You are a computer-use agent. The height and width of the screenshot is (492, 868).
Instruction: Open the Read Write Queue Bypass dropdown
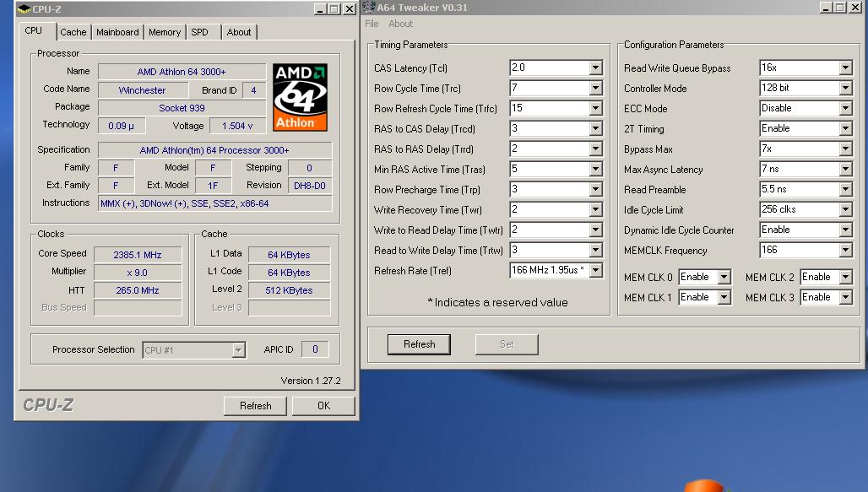(845, 68)
